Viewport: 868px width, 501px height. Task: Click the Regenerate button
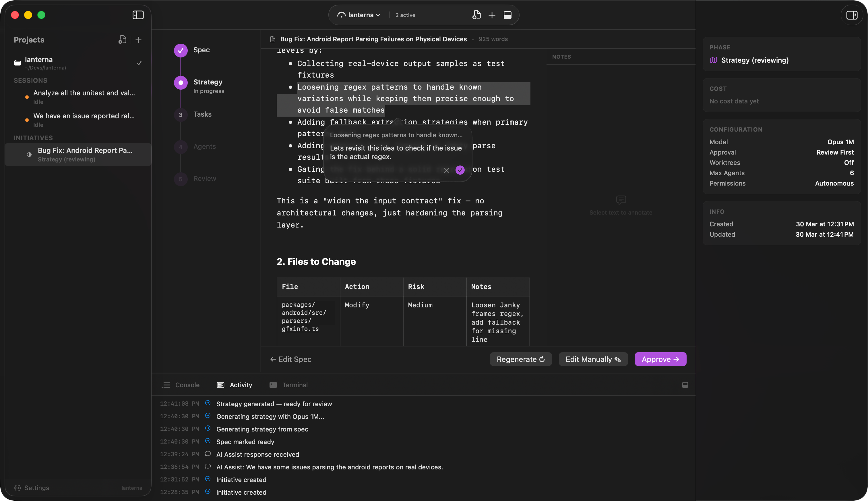tap(520, 359)
